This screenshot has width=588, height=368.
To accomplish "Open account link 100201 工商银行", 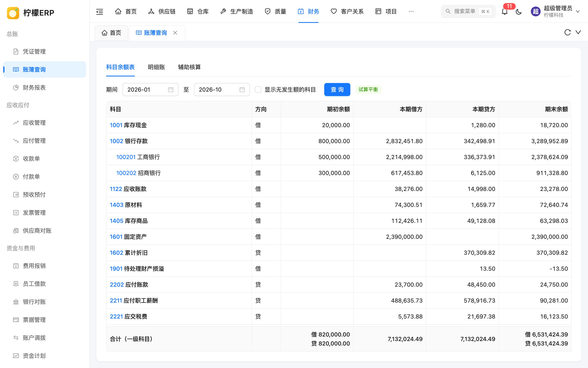I will [138, 157].
